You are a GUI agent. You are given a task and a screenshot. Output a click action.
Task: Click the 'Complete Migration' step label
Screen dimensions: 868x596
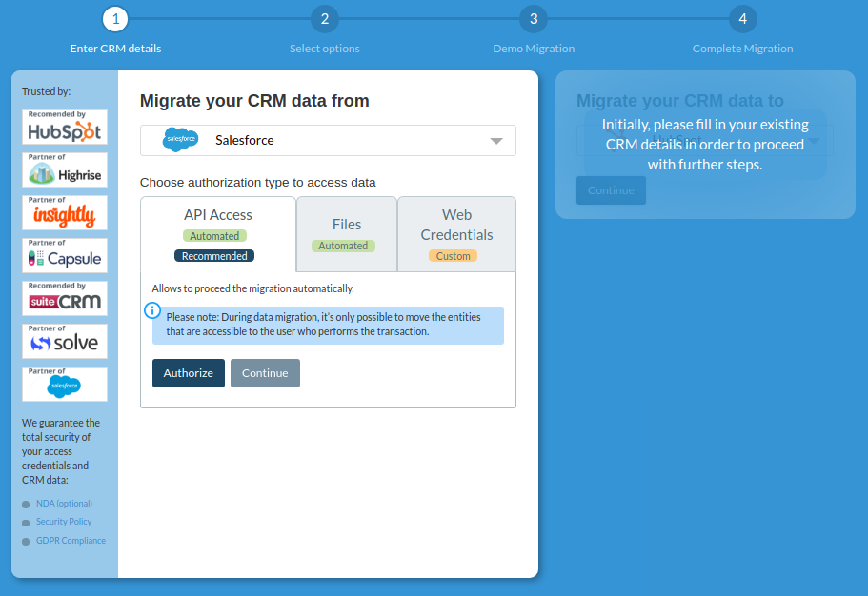743,49
